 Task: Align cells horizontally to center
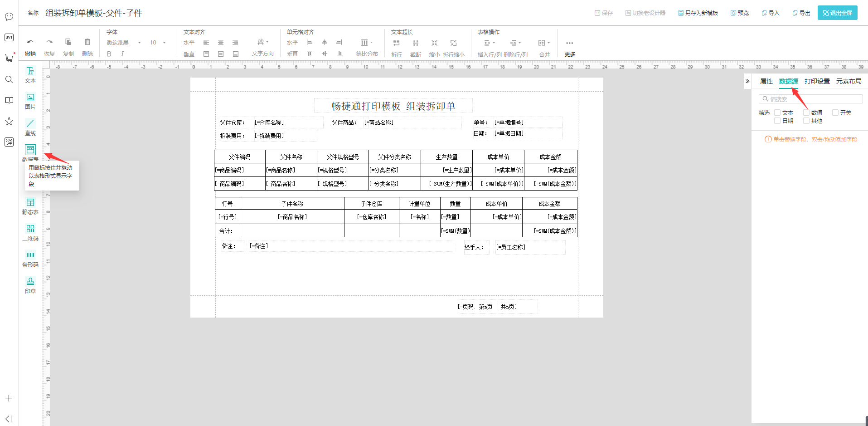[325, 43]
